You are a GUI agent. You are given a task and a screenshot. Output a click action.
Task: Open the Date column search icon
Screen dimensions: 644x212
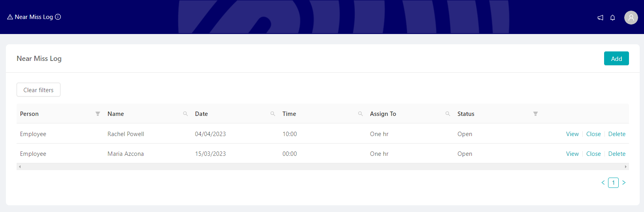[273, 114]
